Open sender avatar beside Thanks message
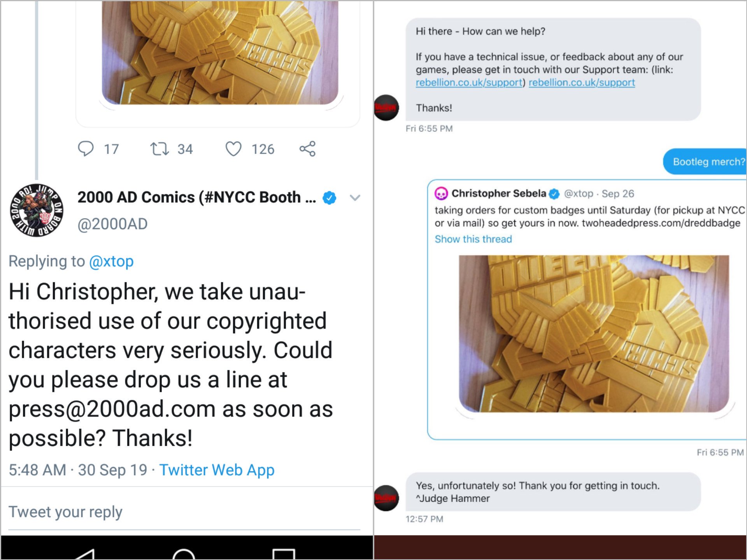The height and width of the screenshot is (560, 747). coord(386,108)
